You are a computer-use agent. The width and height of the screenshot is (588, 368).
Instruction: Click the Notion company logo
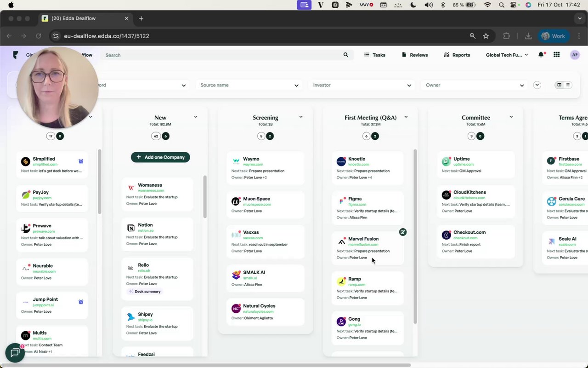(x=131, y=228)
